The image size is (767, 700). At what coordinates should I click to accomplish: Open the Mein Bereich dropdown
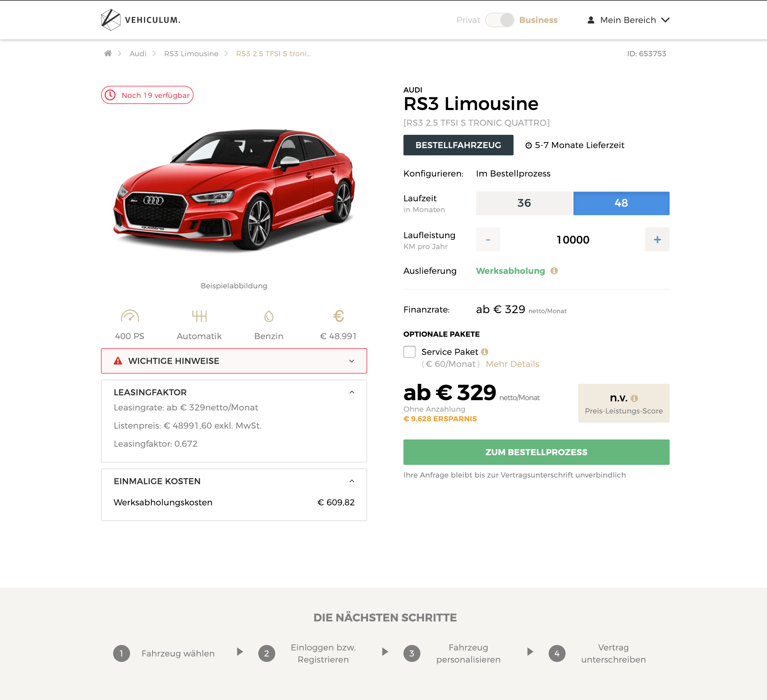(628, 20)
